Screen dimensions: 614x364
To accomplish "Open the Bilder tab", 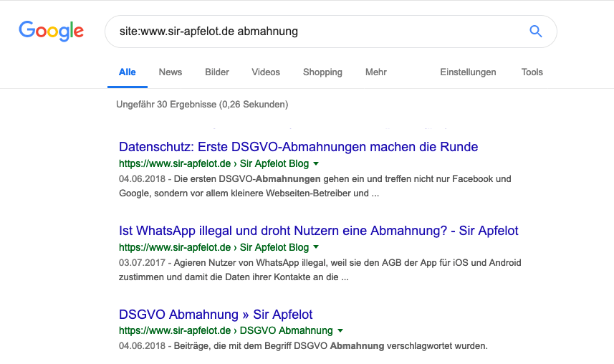I will (217, 72).
